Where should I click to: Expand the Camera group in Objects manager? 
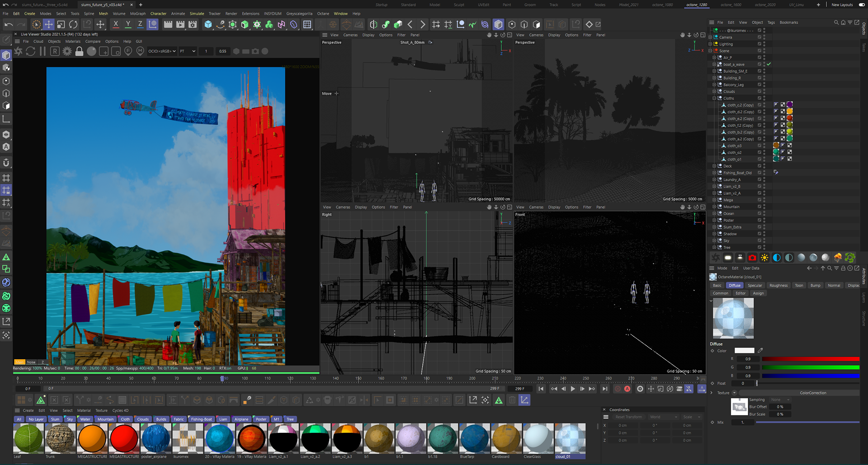tap(710, 37)
